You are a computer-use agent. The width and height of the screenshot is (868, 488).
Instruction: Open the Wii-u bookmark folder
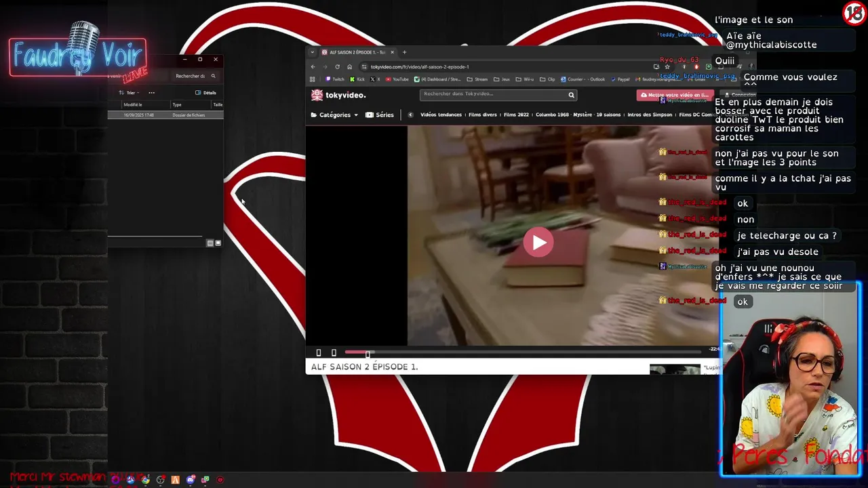pos(525,79)
